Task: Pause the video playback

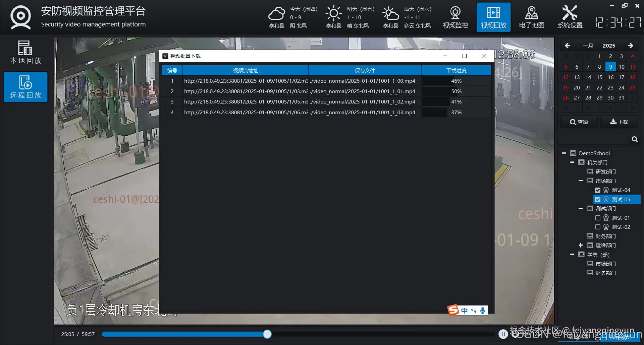Action: (x=503, y=334)
